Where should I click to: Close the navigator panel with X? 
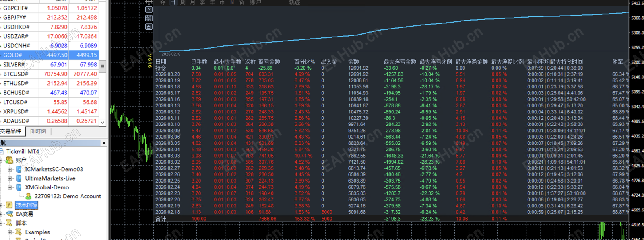tap(104, 143)
